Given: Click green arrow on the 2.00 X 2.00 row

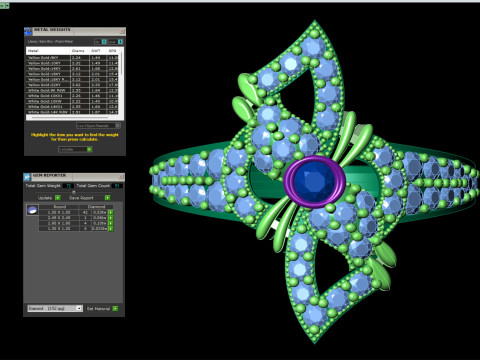Looking at the screenshot, I should coord(111,218).
